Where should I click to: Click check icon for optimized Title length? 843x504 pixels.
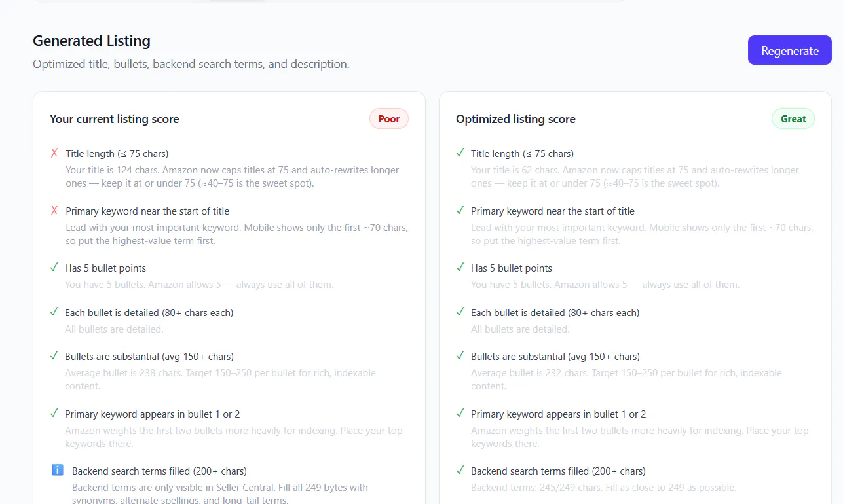coord(460,153)
